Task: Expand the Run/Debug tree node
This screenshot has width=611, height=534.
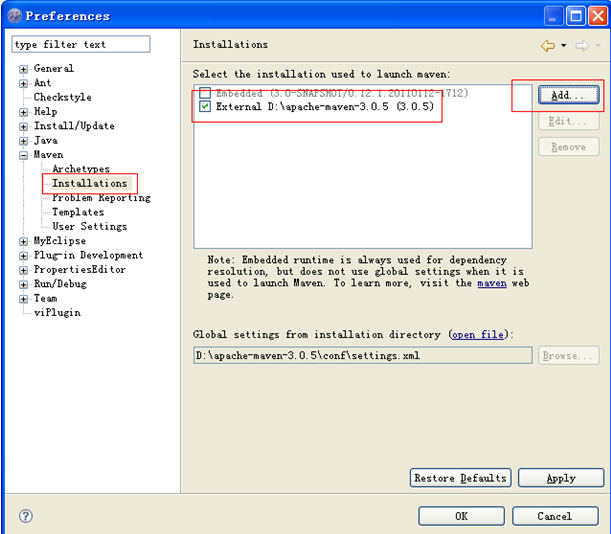Action: (x=23, y=285)
